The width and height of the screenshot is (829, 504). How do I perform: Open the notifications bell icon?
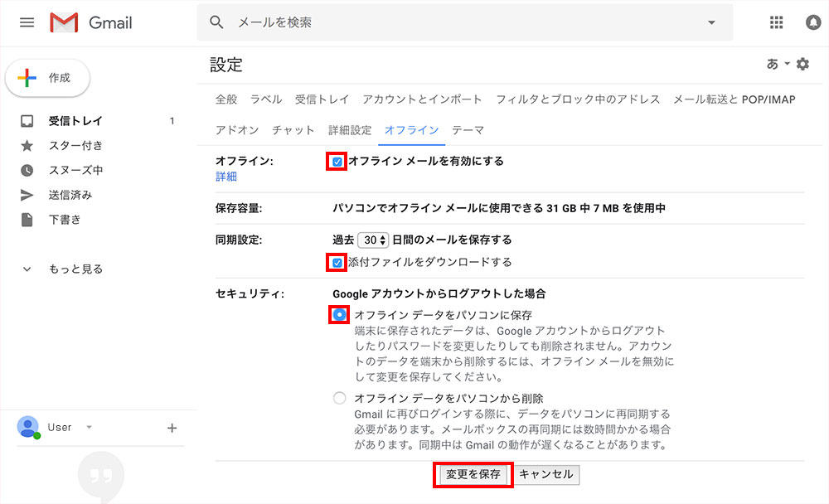813,22
